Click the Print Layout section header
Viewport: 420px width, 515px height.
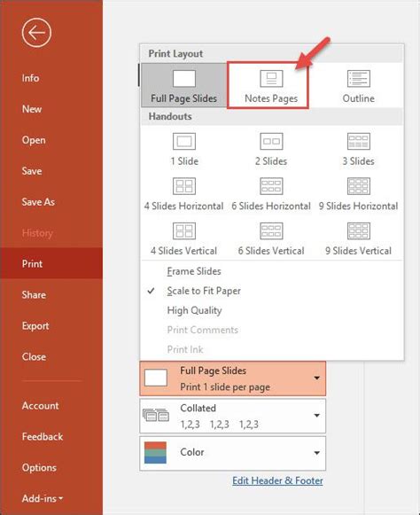[x=175, y=53]
